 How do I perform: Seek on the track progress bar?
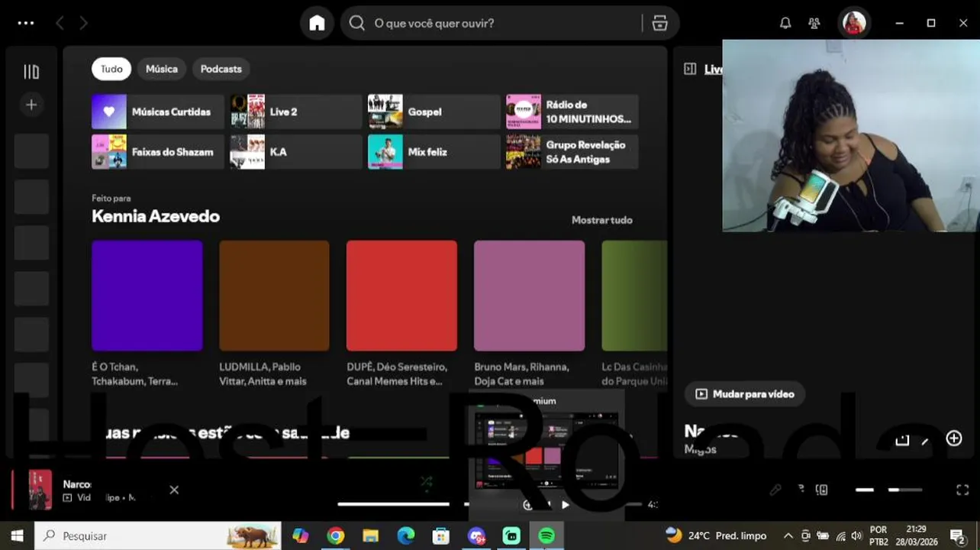tap(490, 504)
